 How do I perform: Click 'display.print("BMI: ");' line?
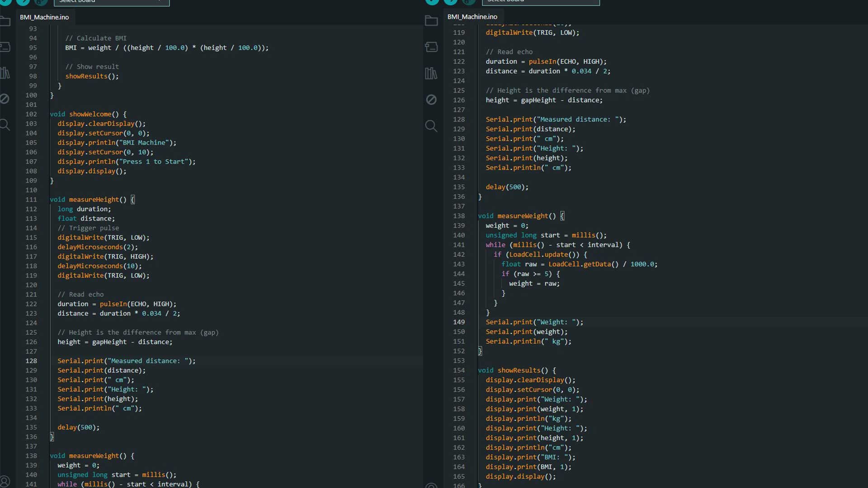point(531,457)
